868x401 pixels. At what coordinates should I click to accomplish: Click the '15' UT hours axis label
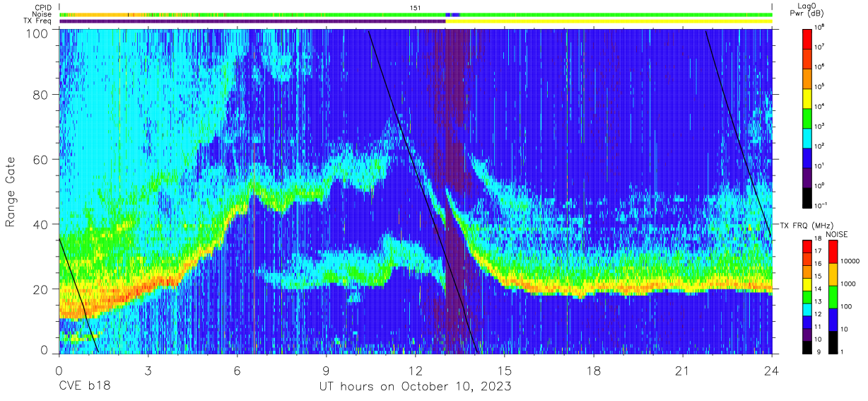click(x=505, y=371)
